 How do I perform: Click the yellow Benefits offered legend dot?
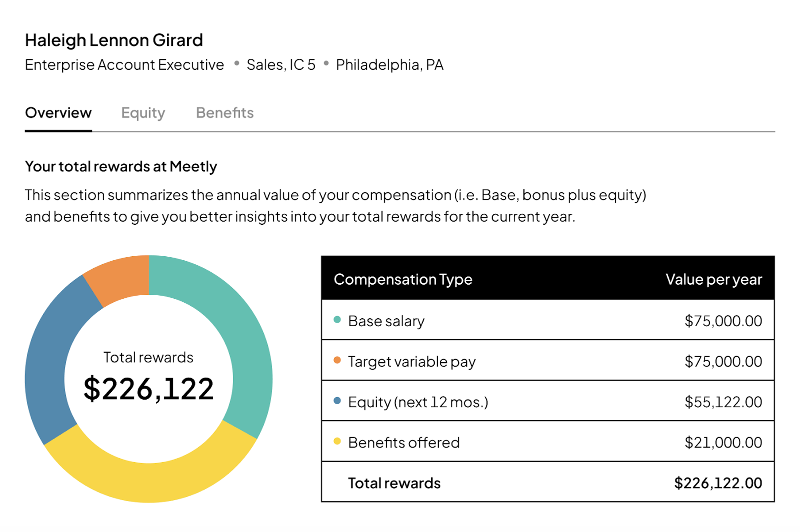coord(337,441)
